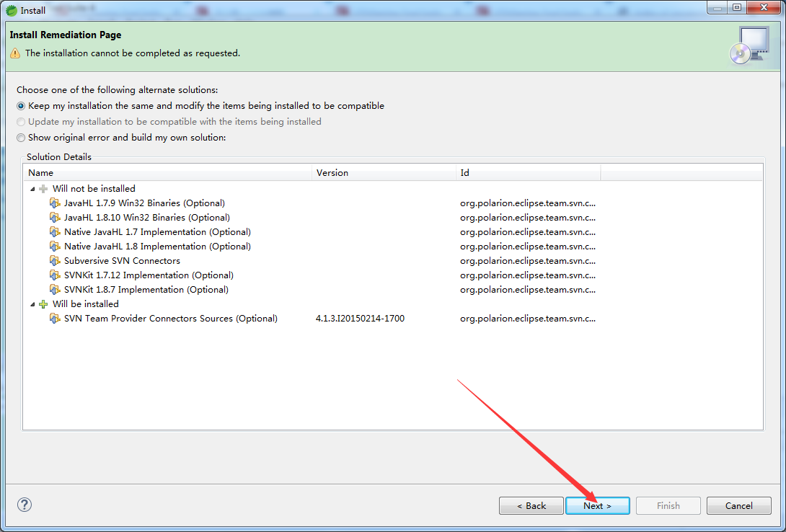Click the green plus icon beside Will be installed
The width and height of the screenshot is (786, 532).
pyautogui.click(x=44, y=303)
